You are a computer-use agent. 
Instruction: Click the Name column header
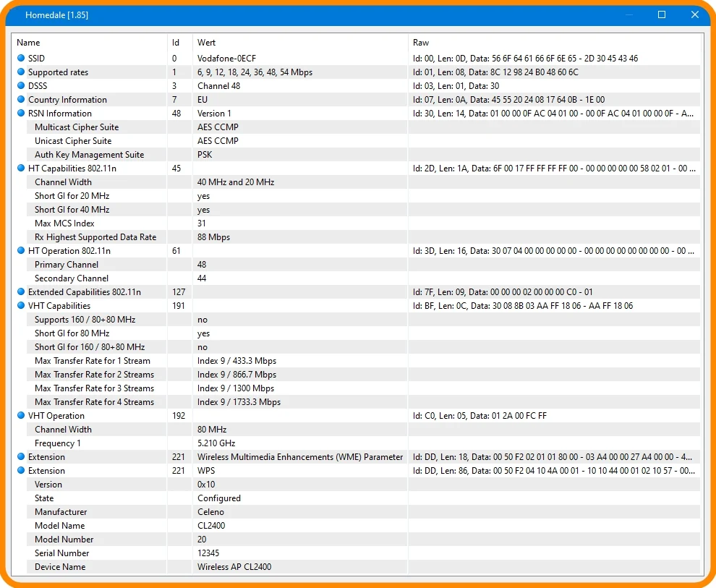pos(28,43)
